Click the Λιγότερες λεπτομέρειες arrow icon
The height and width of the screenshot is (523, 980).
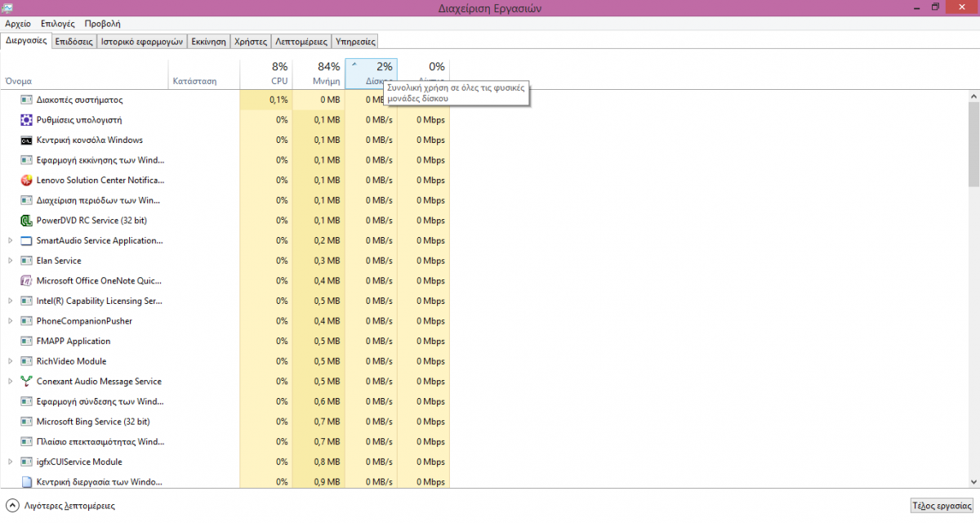(x=12, y=506)
